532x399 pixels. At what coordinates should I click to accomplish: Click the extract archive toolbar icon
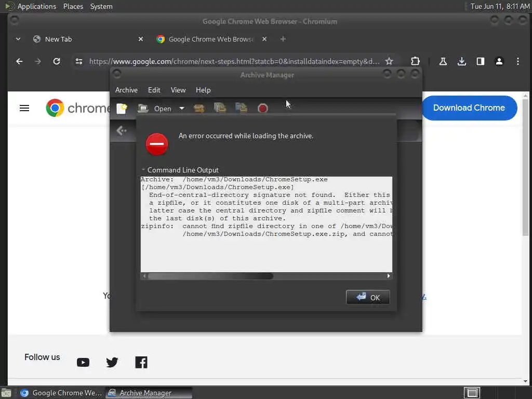point(199,109)
